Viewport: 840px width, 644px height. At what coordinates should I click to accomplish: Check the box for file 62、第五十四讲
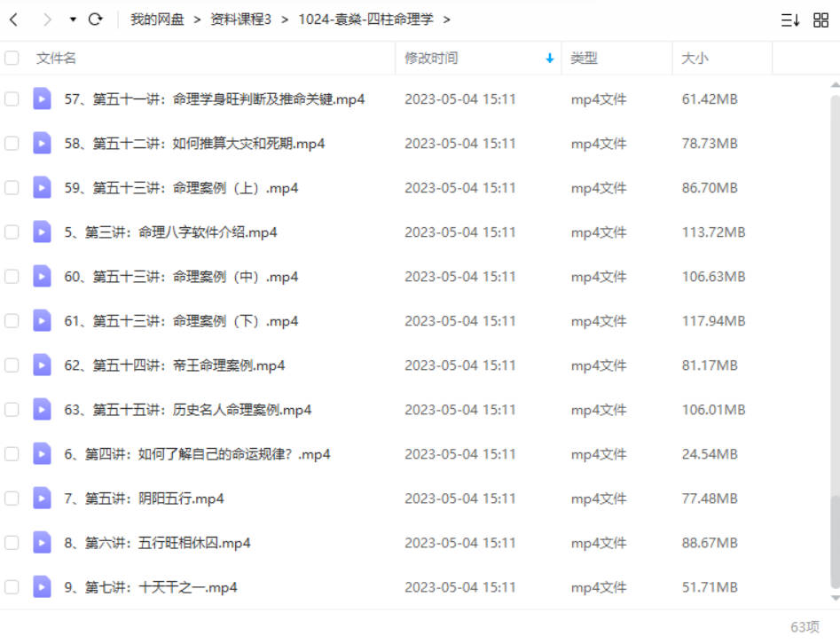point(12,365)
